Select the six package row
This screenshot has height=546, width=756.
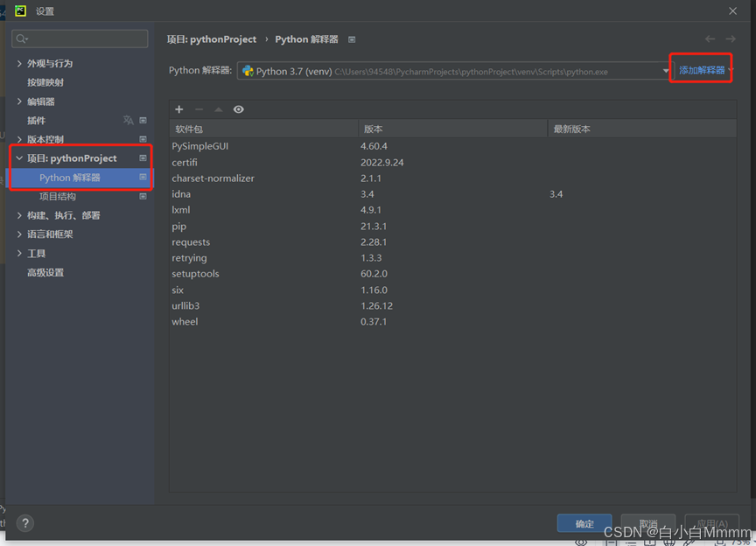click(452, 290)
